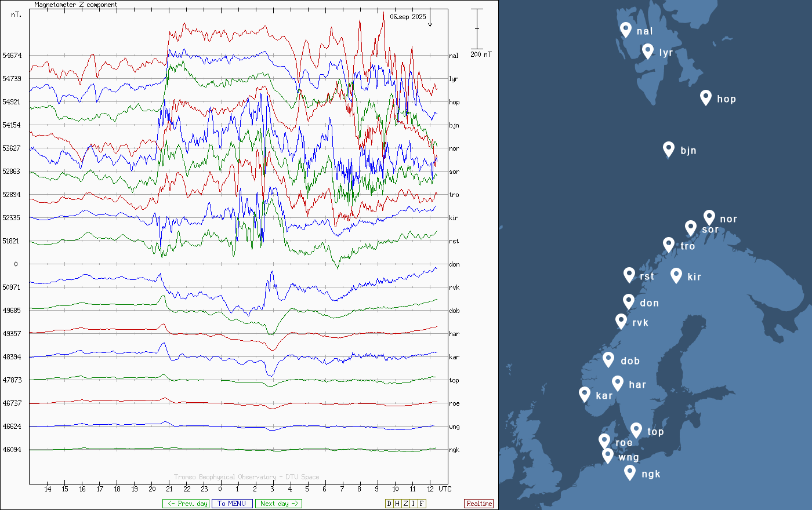Advance to the next day's plot
Viewport: 812px width, 510px height.
point(278,504)
